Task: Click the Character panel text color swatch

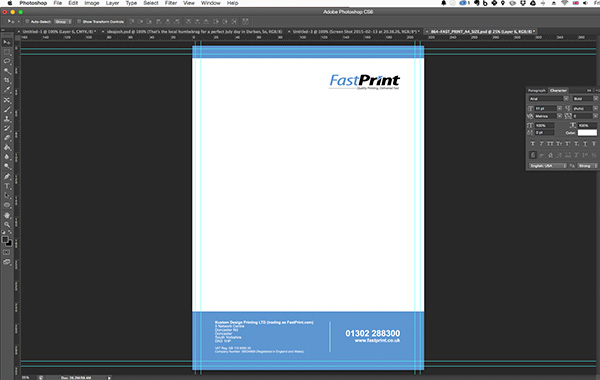Action: coord(587,132)
